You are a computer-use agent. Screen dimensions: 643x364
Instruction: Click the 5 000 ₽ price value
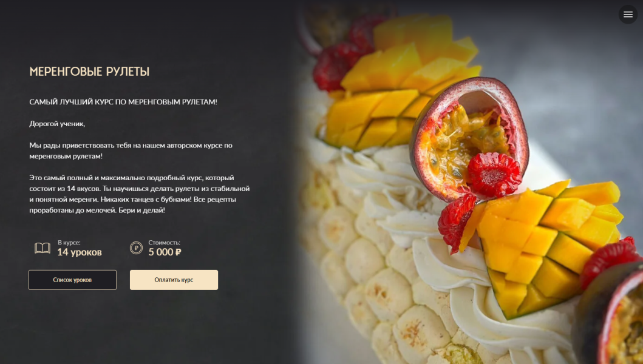pyautogui.click(x=165, y=252)
